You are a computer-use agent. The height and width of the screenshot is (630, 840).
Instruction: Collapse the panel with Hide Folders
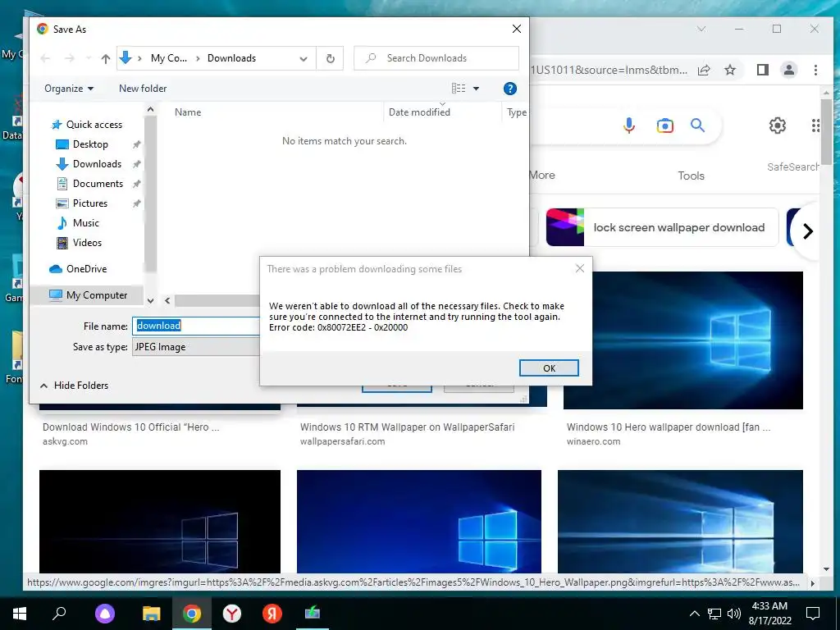[74, 386]
